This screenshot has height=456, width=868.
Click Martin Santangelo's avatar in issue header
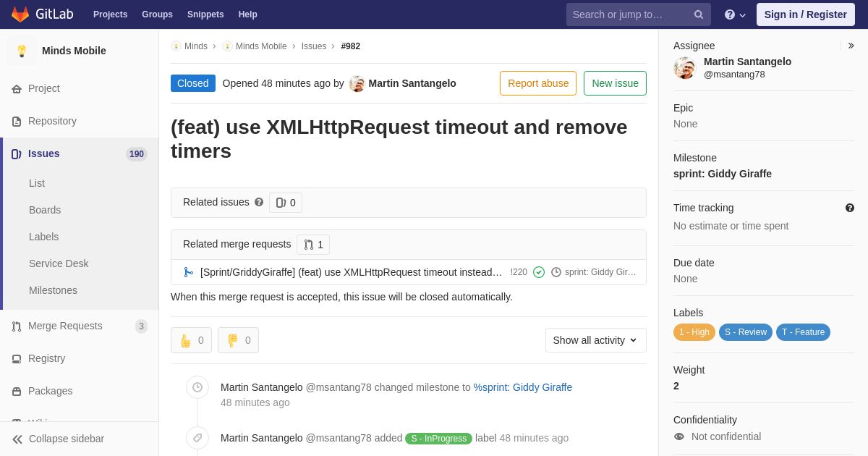click(357, 83)
